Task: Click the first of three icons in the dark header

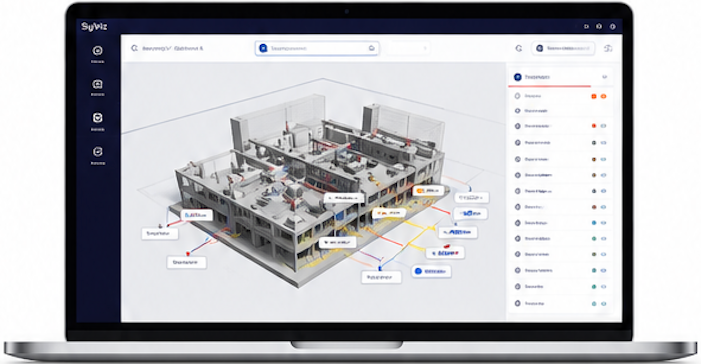Action: click(586, 27)
